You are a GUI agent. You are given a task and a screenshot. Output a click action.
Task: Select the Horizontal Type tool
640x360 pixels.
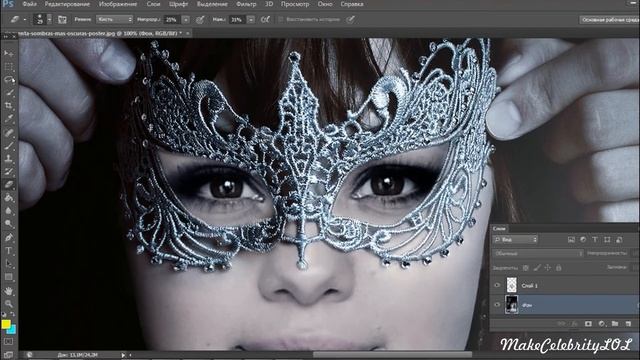(x=9, y=251)
